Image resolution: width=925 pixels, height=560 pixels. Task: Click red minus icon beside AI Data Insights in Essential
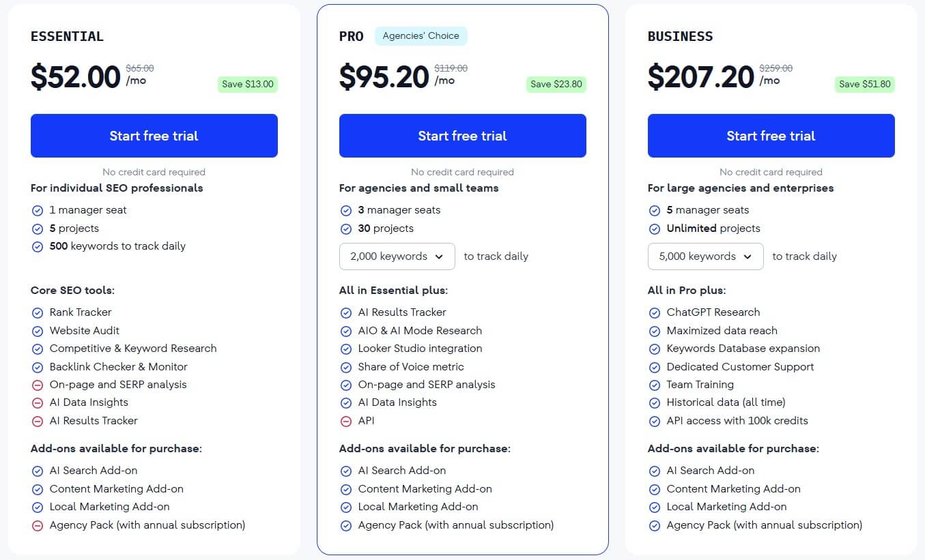(38, 402)
